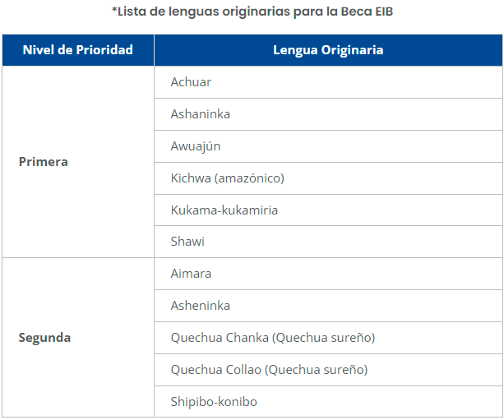Image resolution: width=504 pixels, height=420 pixels.
Task: Click the 'Quechua Collao' text
Action: [216, 370]
